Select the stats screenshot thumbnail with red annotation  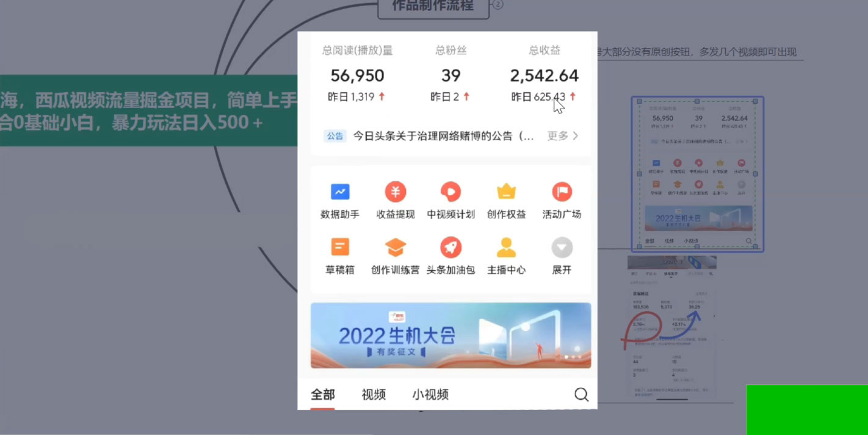point(671,326)
